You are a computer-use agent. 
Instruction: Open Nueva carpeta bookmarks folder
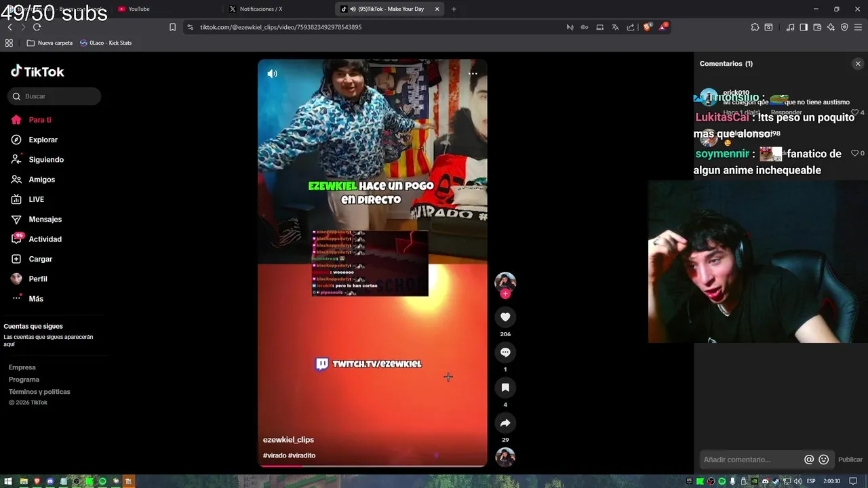coord(50,43)
